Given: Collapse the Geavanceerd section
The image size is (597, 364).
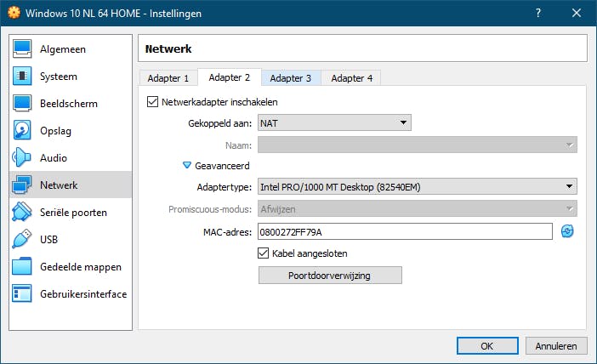Looking at the screenshot, I should [187, 166].
